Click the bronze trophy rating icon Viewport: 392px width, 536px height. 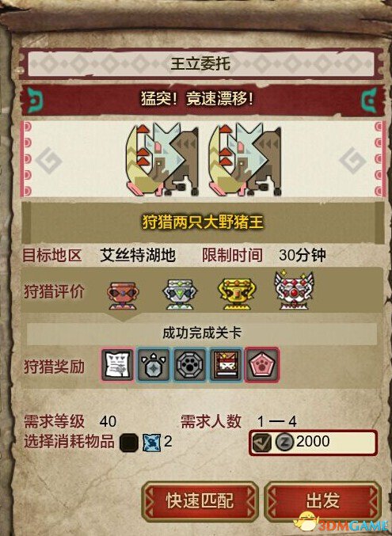pos(123,295)
